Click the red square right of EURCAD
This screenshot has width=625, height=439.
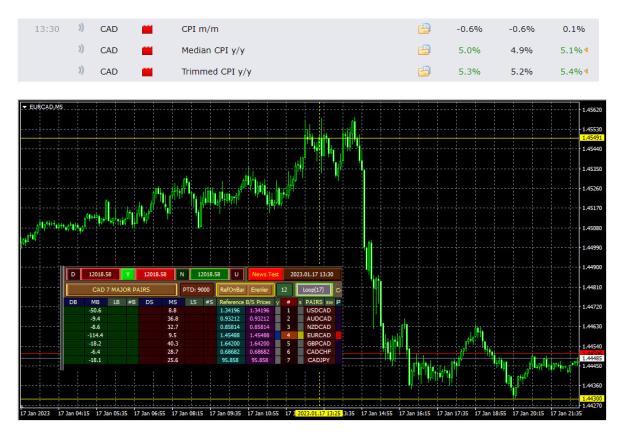click(x=338, y=335)
